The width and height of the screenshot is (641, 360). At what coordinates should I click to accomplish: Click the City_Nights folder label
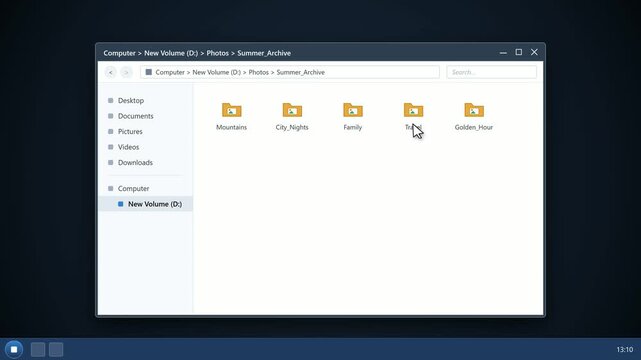coord(292,127)
